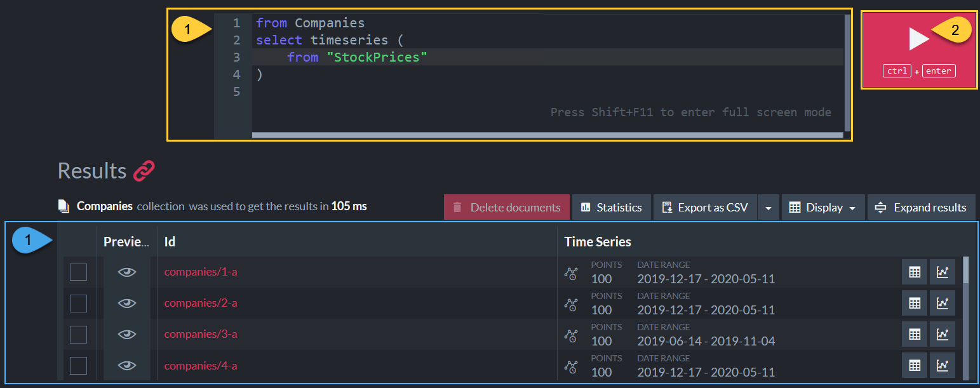Click the date range 2019-06-14 - 2019-11-04
The width and height of the screenshot is (980, 388).
pos(706,341)
